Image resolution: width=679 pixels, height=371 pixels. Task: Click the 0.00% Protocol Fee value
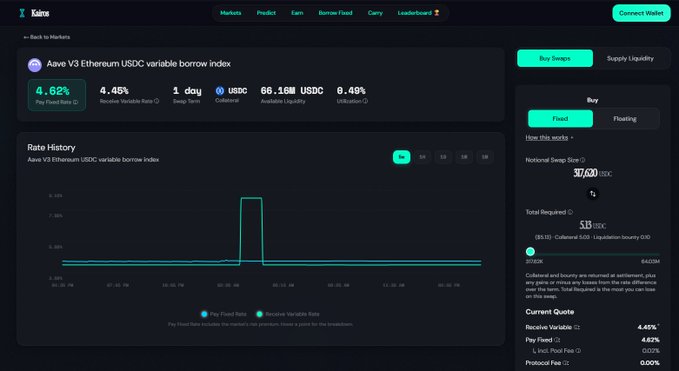(x=650, y=363)
